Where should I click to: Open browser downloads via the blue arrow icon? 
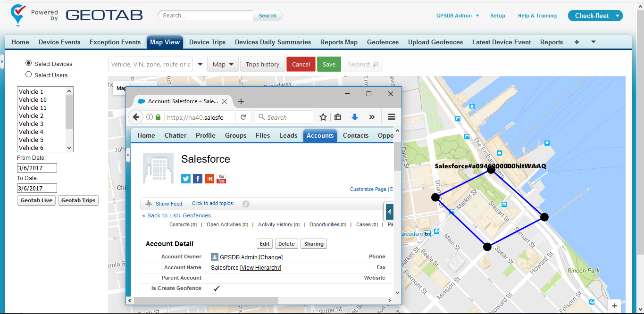coord(355,117)
